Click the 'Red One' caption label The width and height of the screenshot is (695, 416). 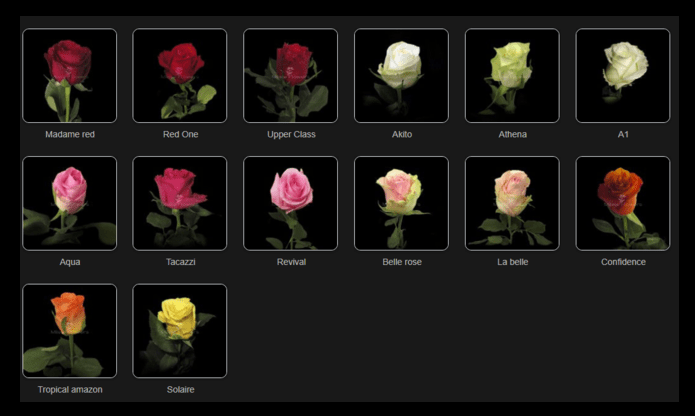[180, 134]
